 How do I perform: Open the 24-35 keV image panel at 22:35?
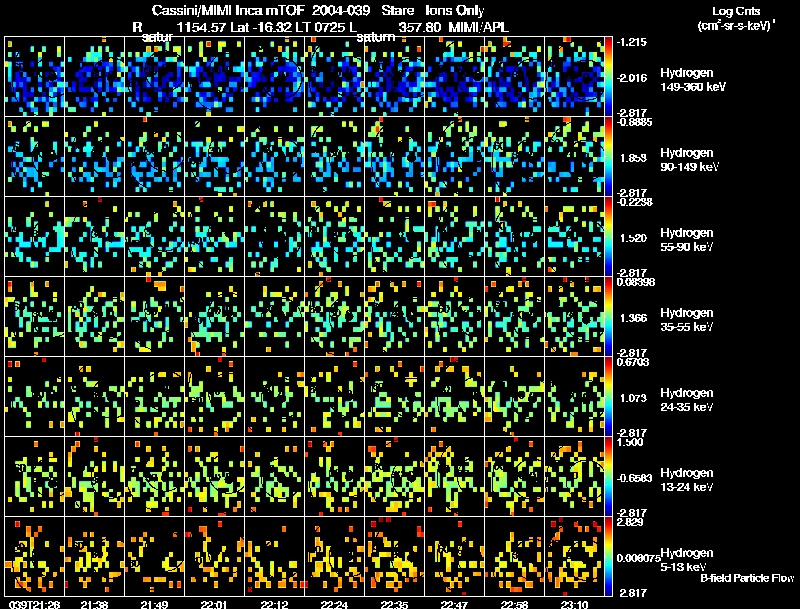point(394,397)
